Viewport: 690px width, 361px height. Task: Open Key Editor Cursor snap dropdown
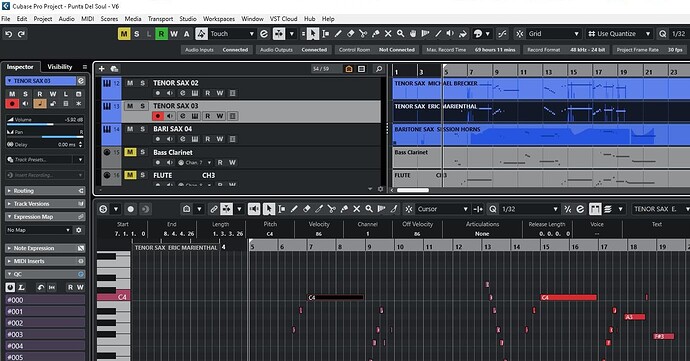tap(442, 209)
